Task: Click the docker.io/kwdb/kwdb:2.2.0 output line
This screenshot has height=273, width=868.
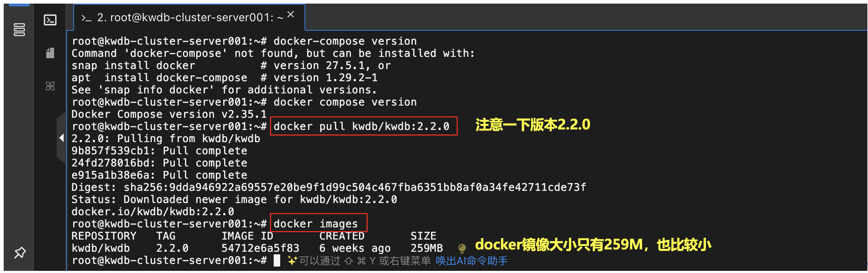Action: [153, 211]
